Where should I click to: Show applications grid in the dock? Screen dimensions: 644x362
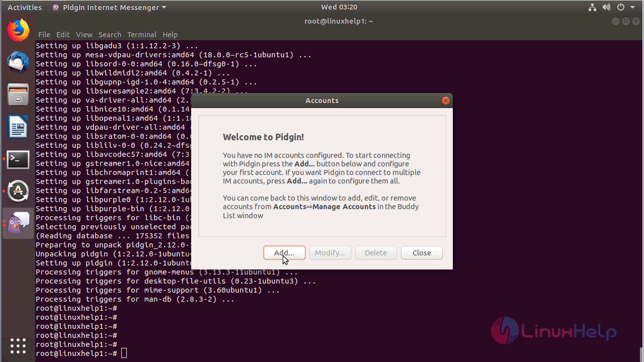point(18,345)
